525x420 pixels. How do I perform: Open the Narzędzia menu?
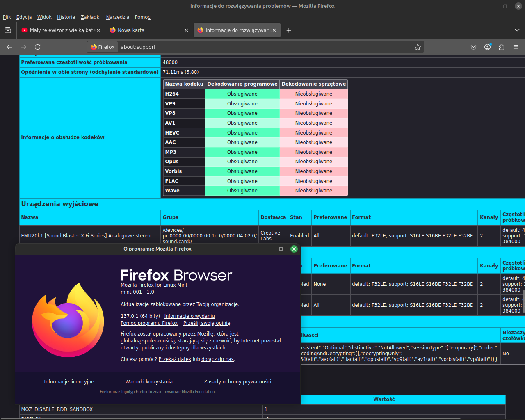[x=118, y=17]
